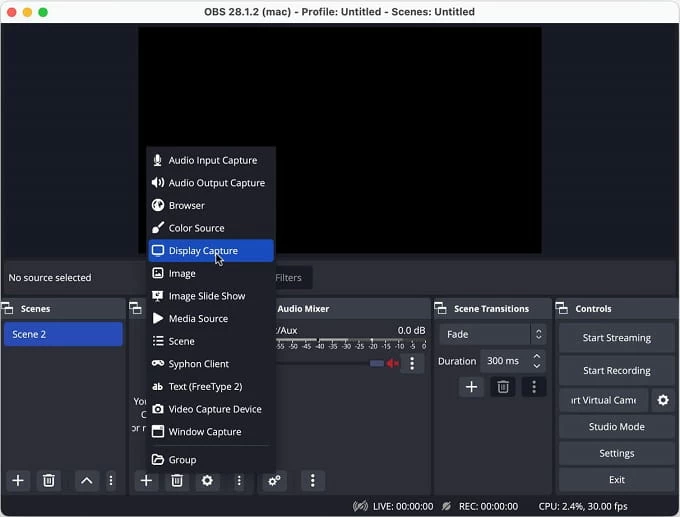Delete selected scene using trash icon

coord(48,481)
